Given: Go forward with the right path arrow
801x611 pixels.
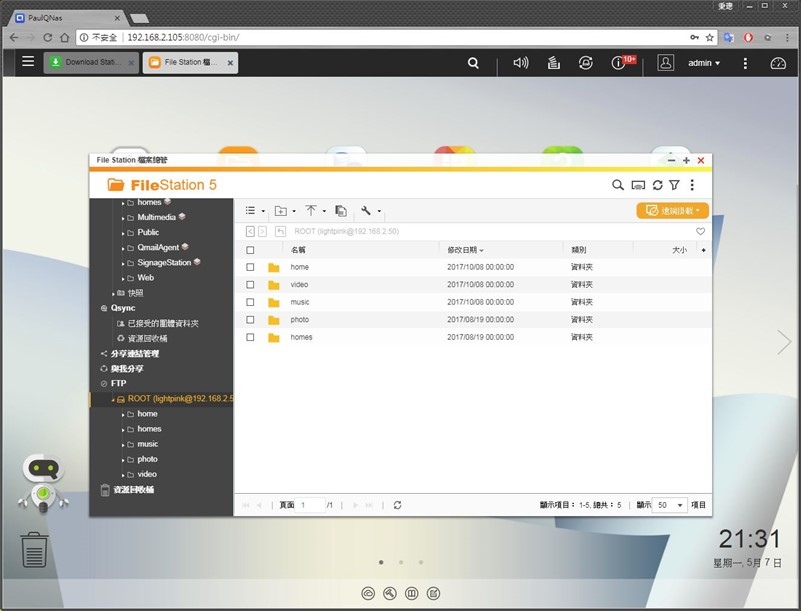Looking at the screenshot, I should (x=262, y=231).
